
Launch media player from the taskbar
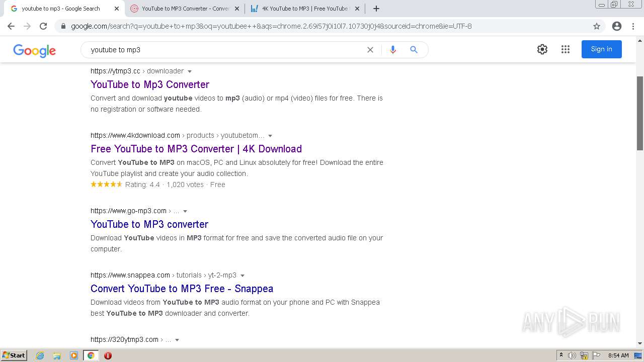74,355
